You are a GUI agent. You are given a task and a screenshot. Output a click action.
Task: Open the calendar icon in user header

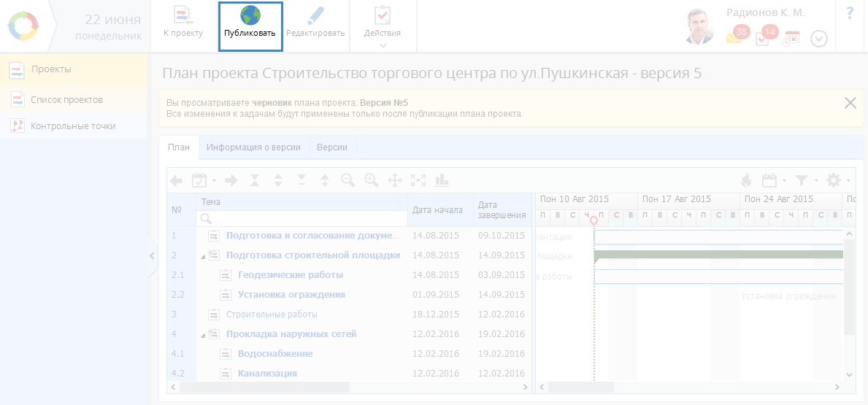[791, 38]
